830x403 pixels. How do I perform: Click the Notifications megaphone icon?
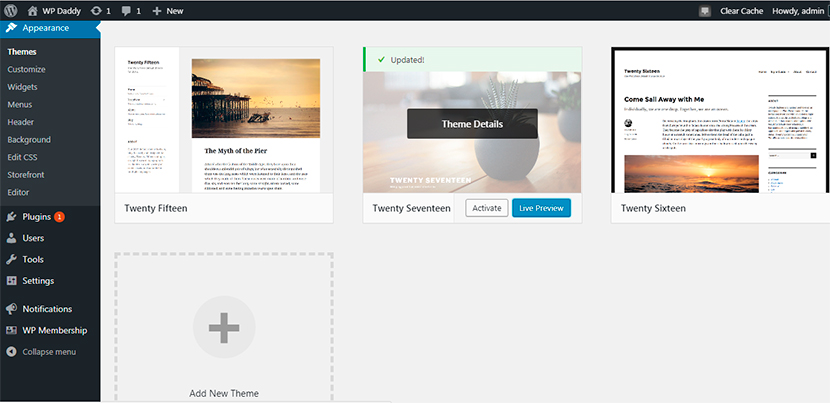pos(11,309)
